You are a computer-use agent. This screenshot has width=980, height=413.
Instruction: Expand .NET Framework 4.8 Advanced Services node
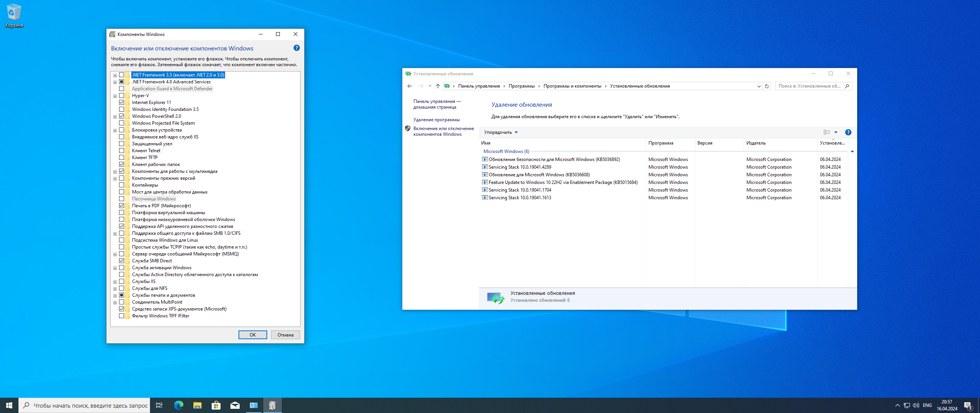click(115, 82)
